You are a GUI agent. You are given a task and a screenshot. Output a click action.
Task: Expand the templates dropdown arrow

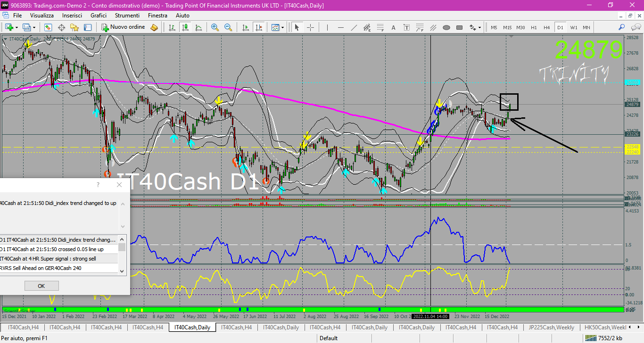point(282,27)
